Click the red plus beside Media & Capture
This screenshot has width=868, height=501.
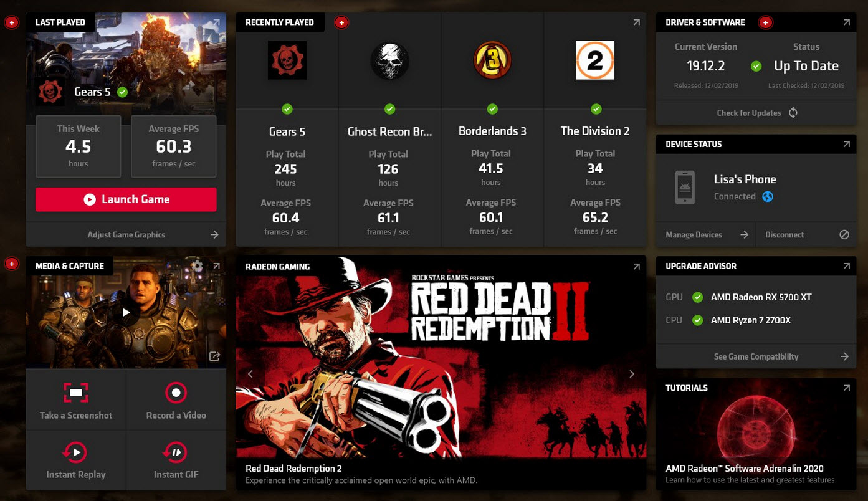tap(12, 264)
